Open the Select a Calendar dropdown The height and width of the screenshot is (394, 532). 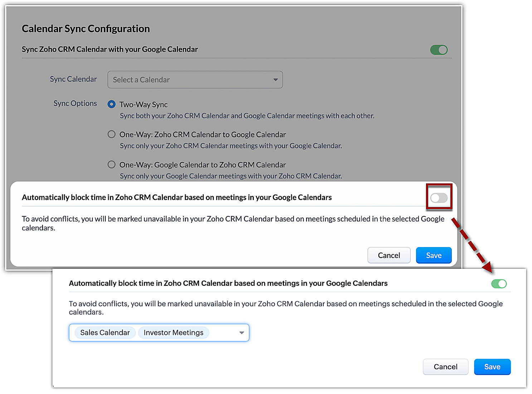(190, 80)
